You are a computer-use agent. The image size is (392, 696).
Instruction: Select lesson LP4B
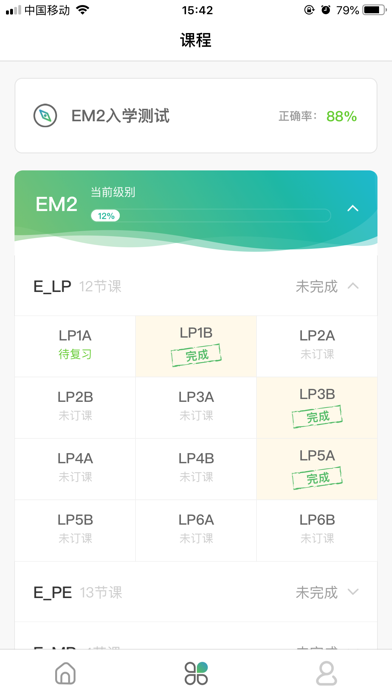point(196,469)
